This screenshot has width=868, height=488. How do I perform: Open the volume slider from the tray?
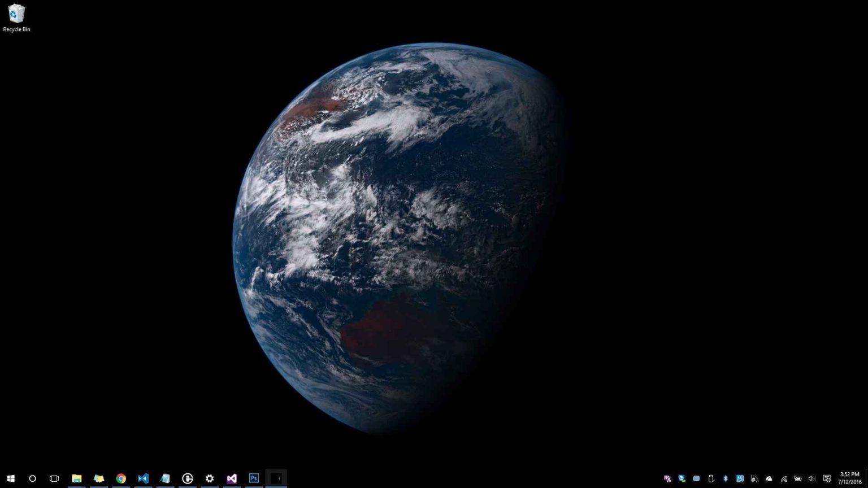click(x=812, y=478)
